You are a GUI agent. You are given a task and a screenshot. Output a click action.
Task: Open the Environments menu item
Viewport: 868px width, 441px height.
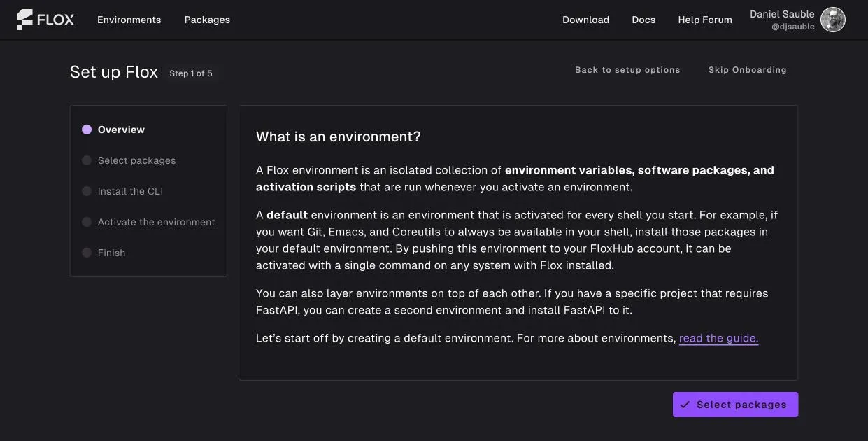[x=129, y=20]
